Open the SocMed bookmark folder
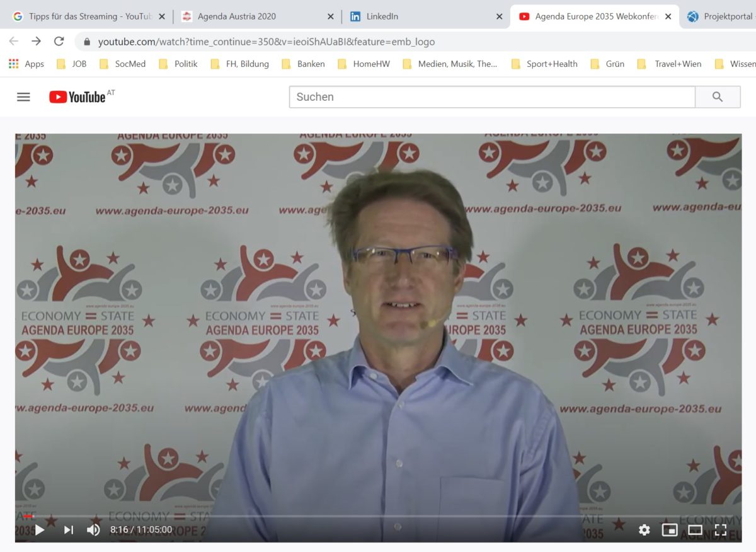756x552 pixels. point(122,64)
